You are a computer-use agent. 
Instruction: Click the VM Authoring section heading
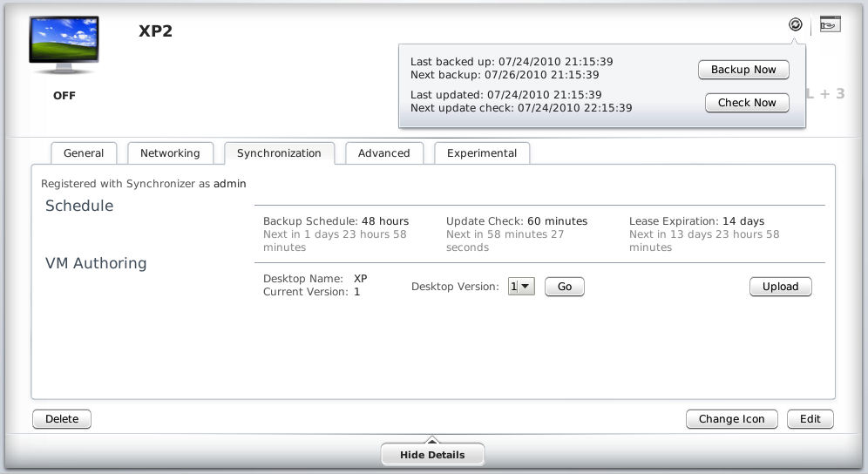[96, 263]
